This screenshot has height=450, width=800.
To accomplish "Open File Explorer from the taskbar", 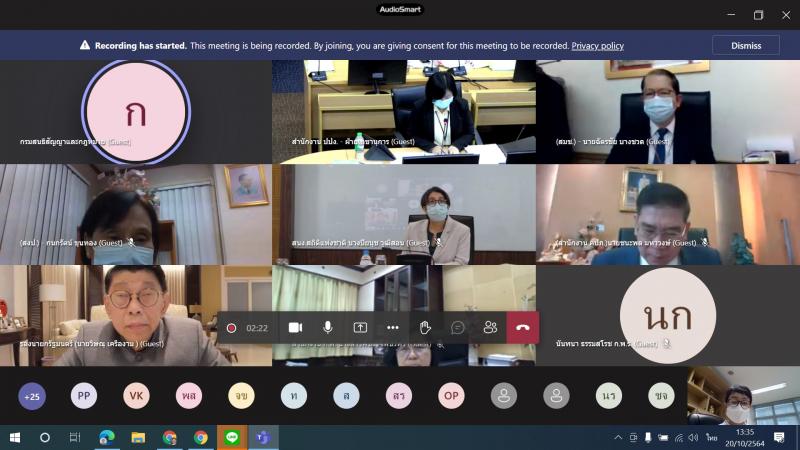I will click(x=138, y=437).
